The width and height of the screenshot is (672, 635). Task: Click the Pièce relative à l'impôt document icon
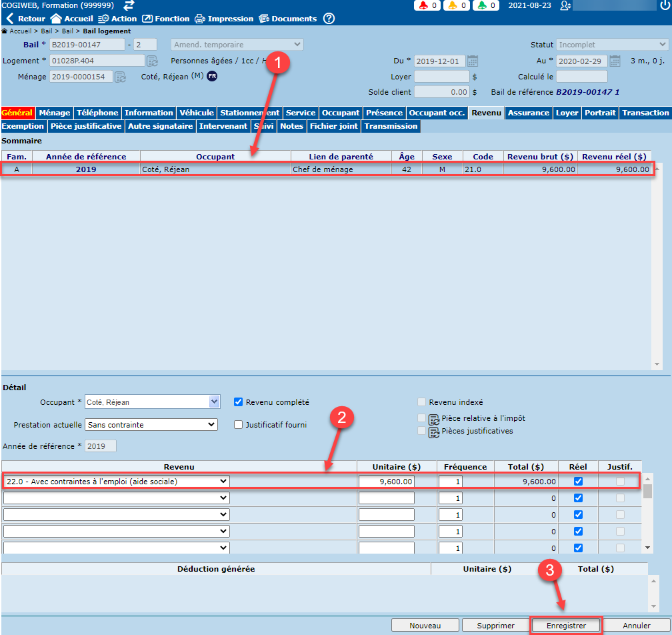point(433,419)
